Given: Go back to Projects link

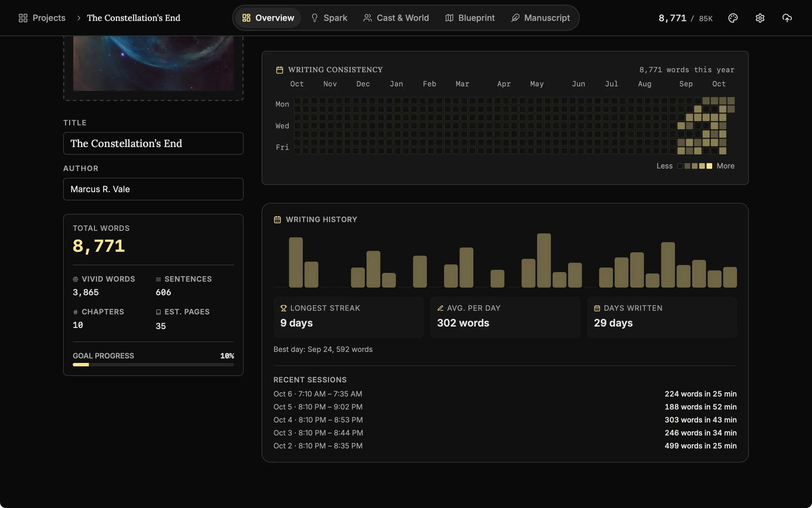Looking at the screenshot, I should (x=42, y=18).
